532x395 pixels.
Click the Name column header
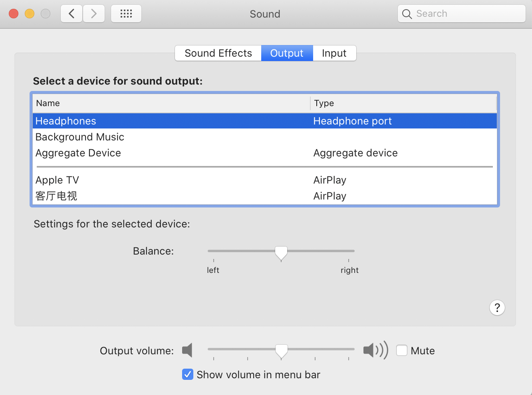click(x=48, y=103)
